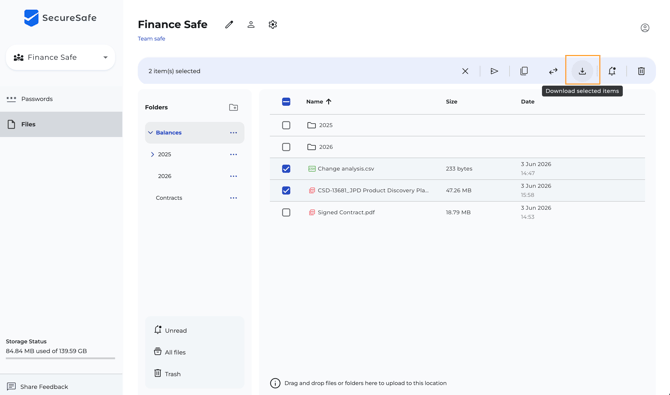This screenshot has height=395, width=670.
Task: Click the send selected items icon
Action: click(x=494, y=71)
